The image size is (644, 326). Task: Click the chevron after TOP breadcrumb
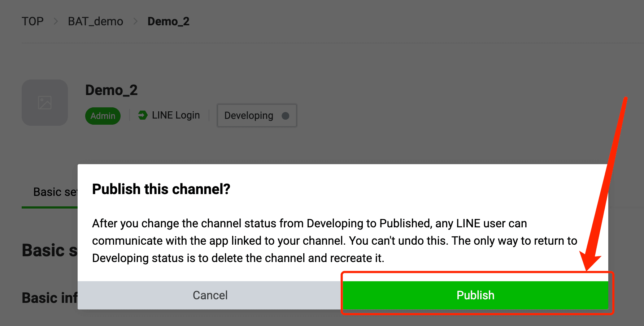(56, 21)
